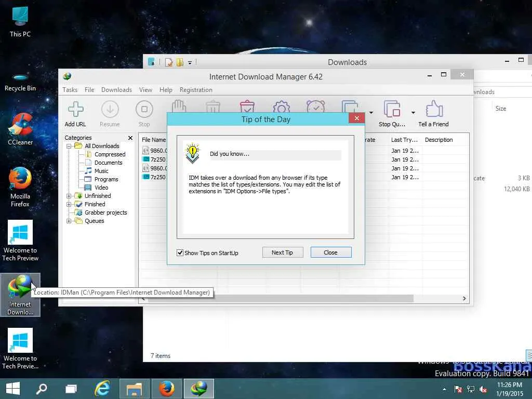Image resolution: width=532 pixels, height=399 pixels.
Task: Click the Delete Completed trash-check icon
Action: click(247, 107)
